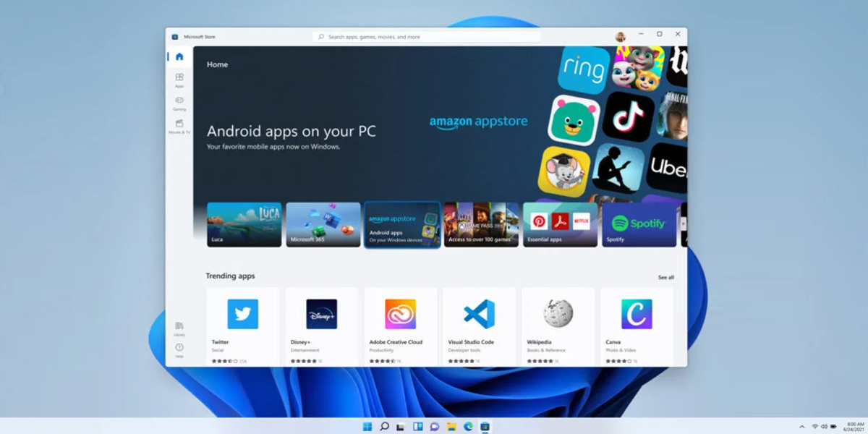The width and height of the screenshot is (868, 434).
Task: Open Movies & TV section in sidebar
Action: (x=179, y=127)
